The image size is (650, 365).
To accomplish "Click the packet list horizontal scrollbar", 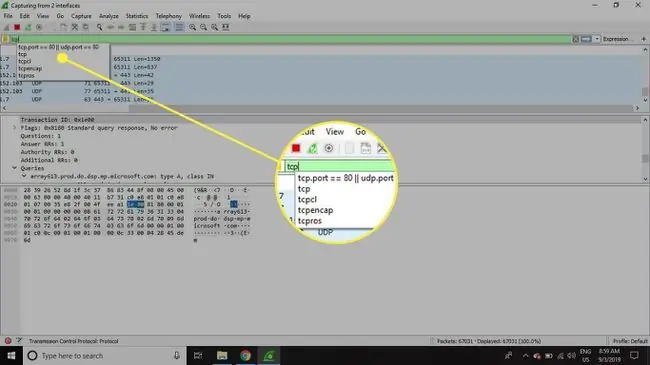I will tap(320, 108).
